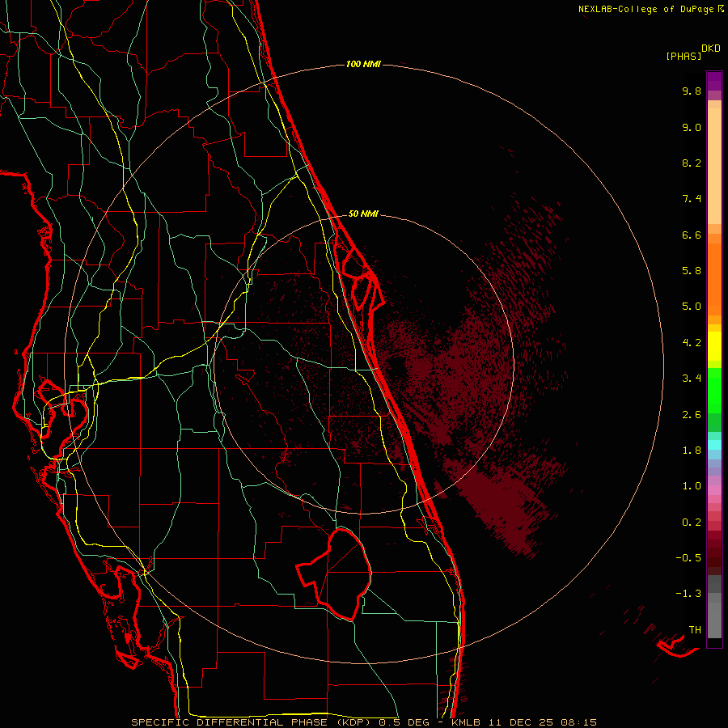
Task: Click the red island outline near the TH label
Action: click(677, 647)
